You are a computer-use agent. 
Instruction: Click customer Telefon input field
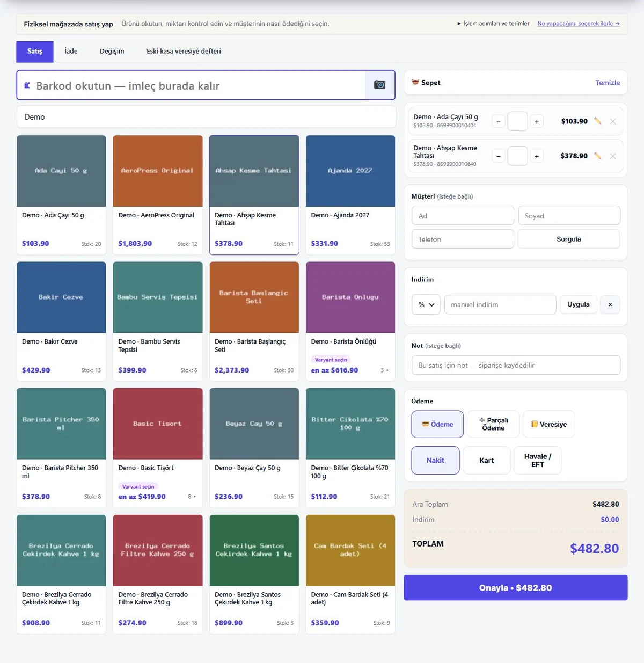[x=463, y=239]
